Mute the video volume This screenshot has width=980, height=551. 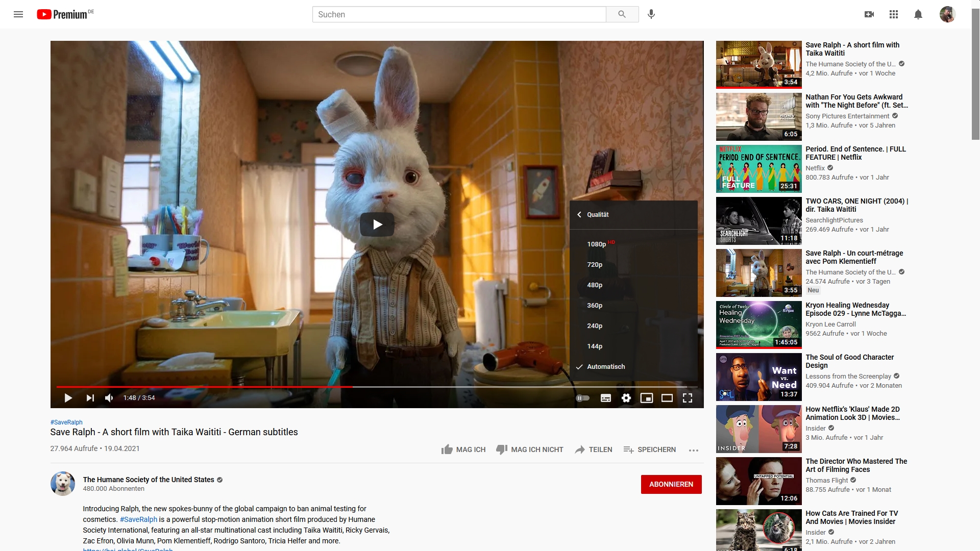[109, 398]
